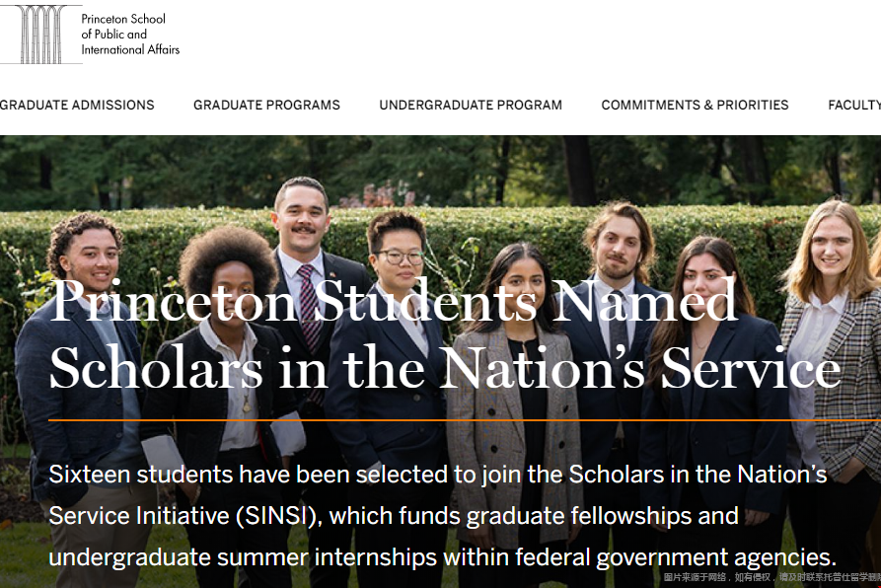
Task: Click the Sixteen students description paragraph
Action: (x=442, y=515)
